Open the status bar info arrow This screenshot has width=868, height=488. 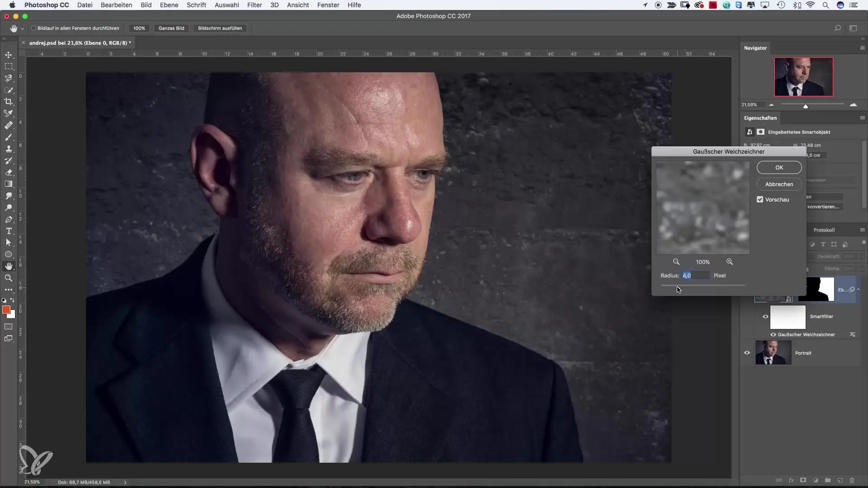click(125, 482)
